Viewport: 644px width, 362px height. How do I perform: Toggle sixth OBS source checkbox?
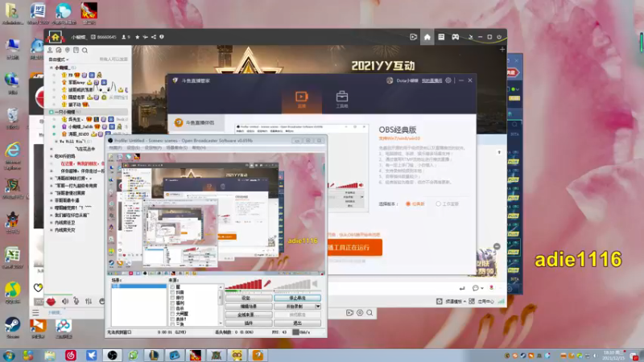pyautogui.click(x=172, y=314)
